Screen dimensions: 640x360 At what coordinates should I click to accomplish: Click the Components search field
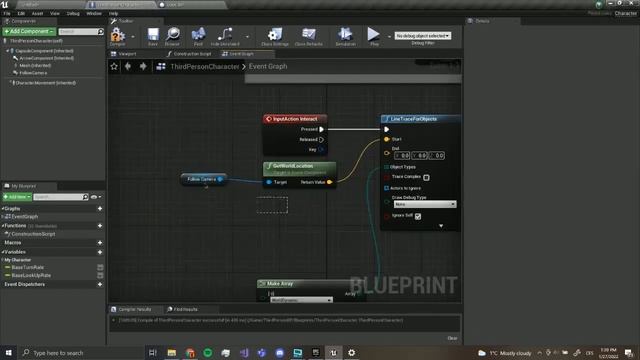point(81,31)
